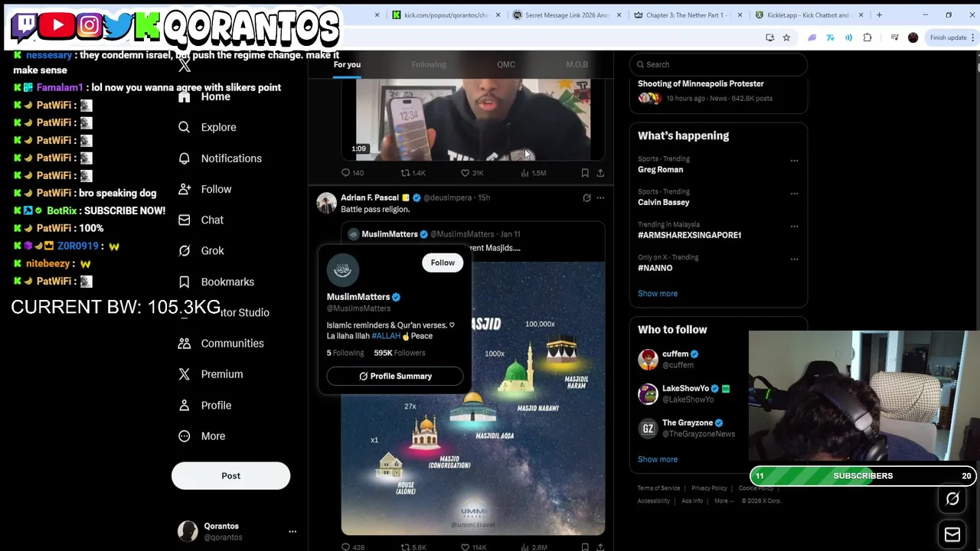The height and width of the screenshot is (551, 980).
Task: Bookmark the video post
Action: pos(585,173)
